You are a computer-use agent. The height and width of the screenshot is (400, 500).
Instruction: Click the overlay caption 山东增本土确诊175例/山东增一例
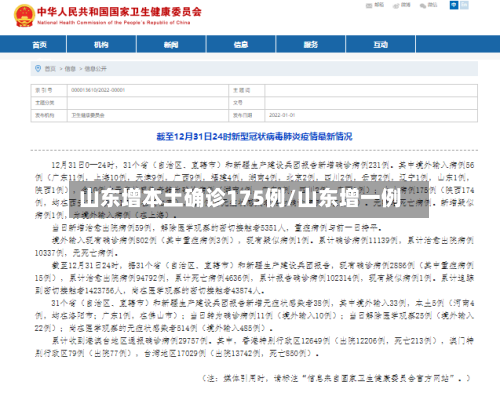pos(241,198)
